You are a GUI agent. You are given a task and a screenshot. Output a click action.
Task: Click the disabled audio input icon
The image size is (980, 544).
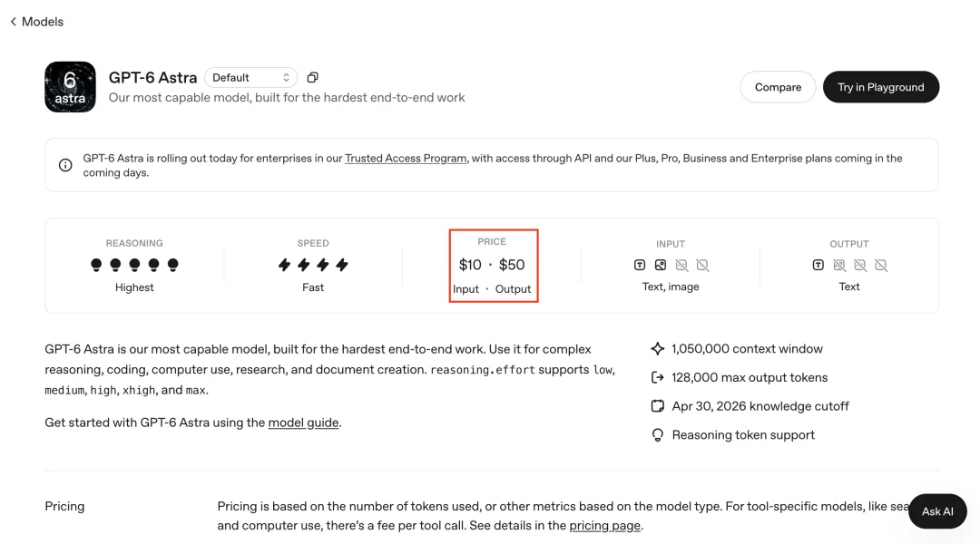pos(681,265)
